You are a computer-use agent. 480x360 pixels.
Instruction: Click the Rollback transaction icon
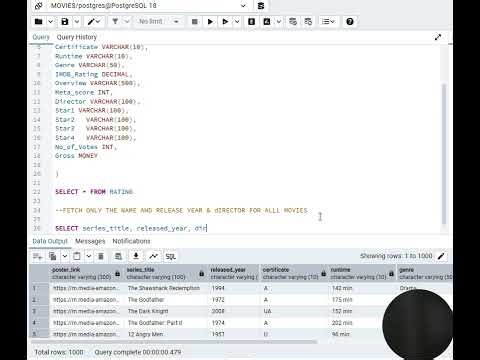point(308,22)
